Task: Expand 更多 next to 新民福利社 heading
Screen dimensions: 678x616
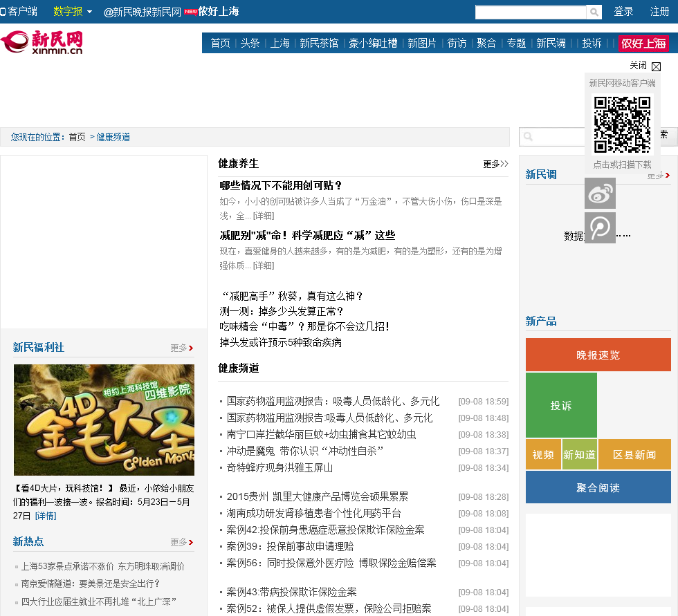Action: (182, 348)
